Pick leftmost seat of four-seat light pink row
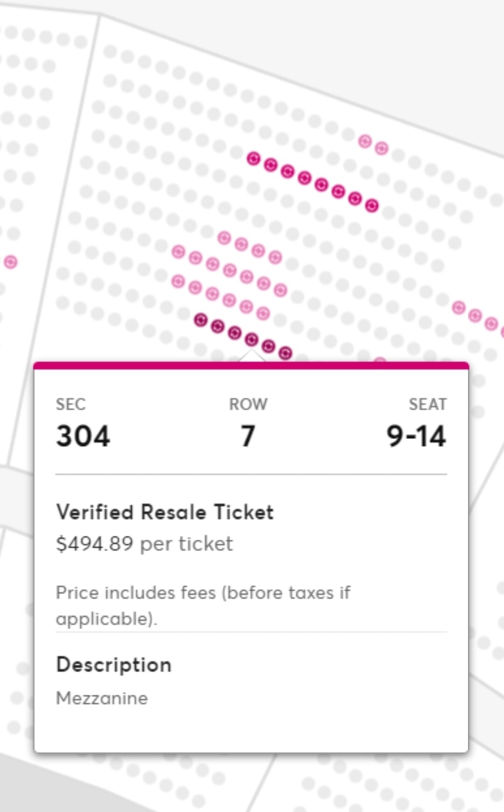This screenshot has width=504, height=812. (x=224, y=238)
